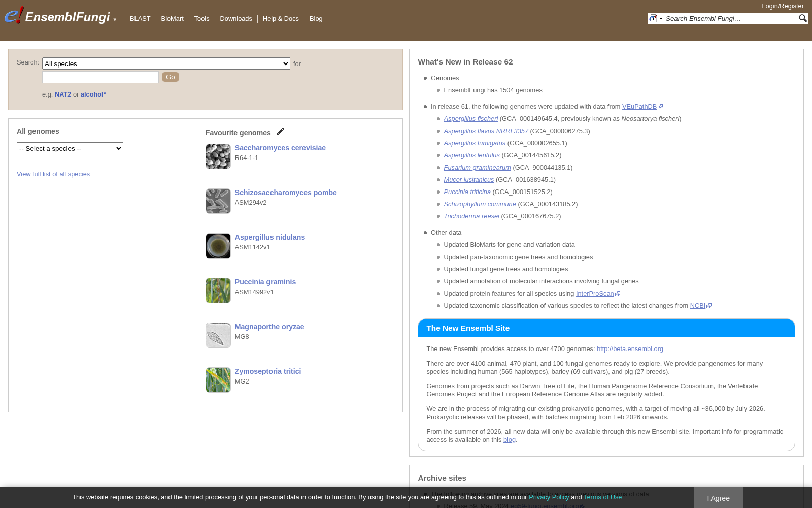The image size is (812, 508).
Task: Open the BLAST menu item
Action: 140,19
